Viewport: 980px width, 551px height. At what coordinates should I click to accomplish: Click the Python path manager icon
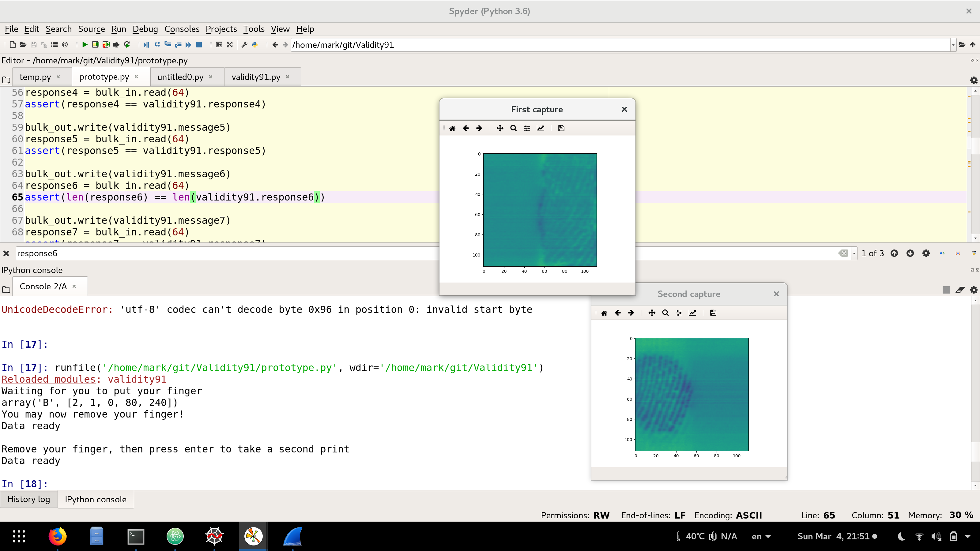[x=255, y=45]
